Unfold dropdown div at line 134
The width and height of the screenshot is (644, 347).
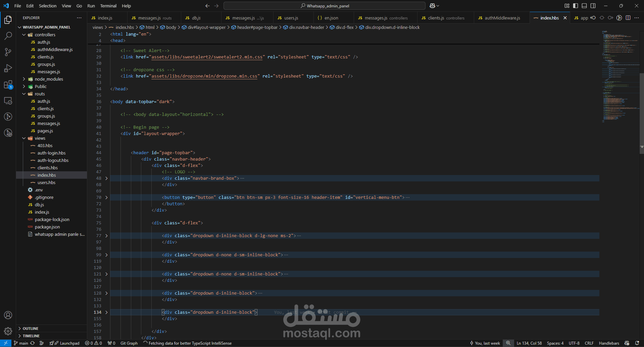106,312
